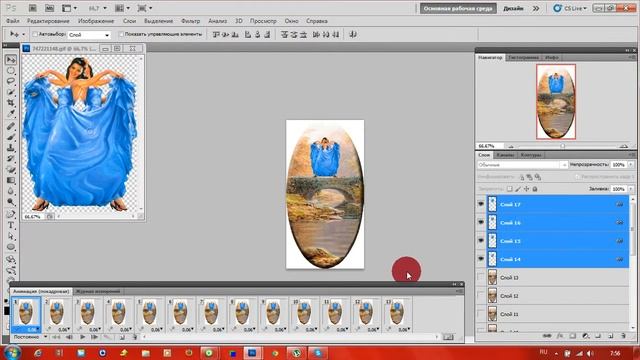Enable Показать управляющие элементы checkbox
The height and width of the screenshot is (360, 640).
tap(121, 34)
